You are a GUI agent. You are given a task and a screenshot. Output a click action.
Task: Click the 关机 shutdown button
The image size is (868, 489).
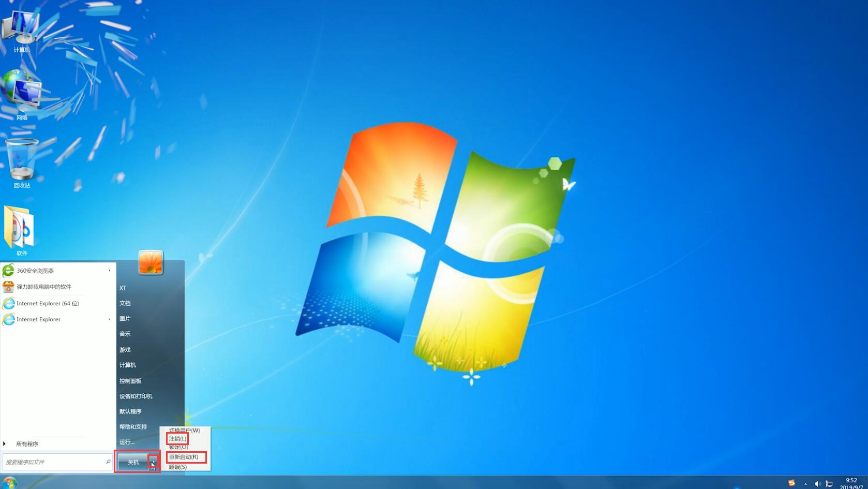[x=133, y=462]
